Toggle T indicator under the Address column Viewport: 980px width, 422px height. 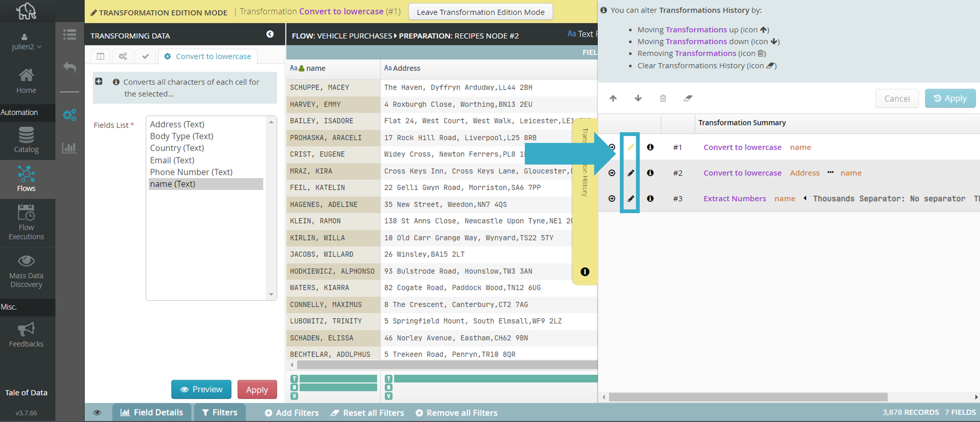(x=388, y=378)
